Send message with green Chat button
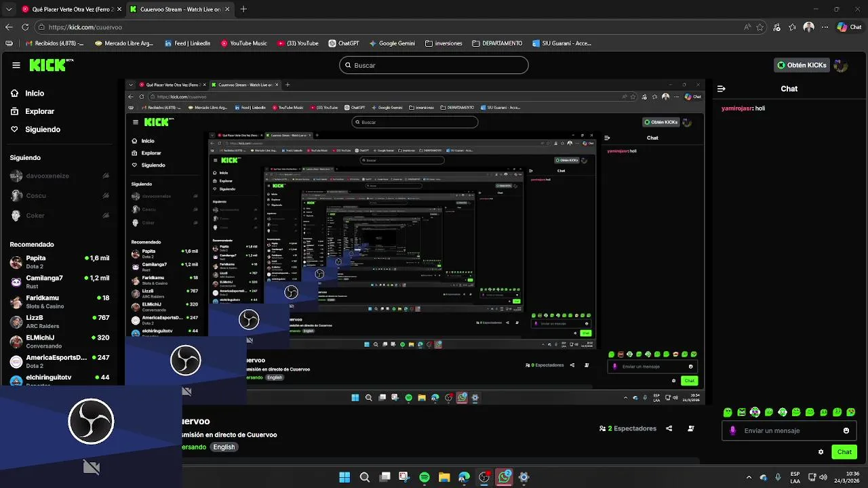The height and width of the screenshot is (488, 868). [844, 452]
